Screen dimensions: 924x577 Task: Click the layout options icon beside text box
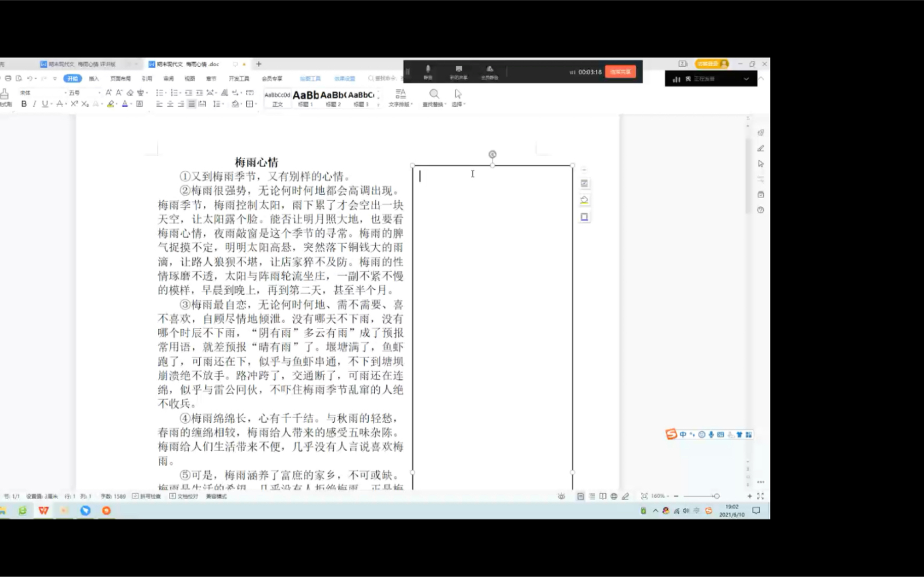tap(584, 183)
